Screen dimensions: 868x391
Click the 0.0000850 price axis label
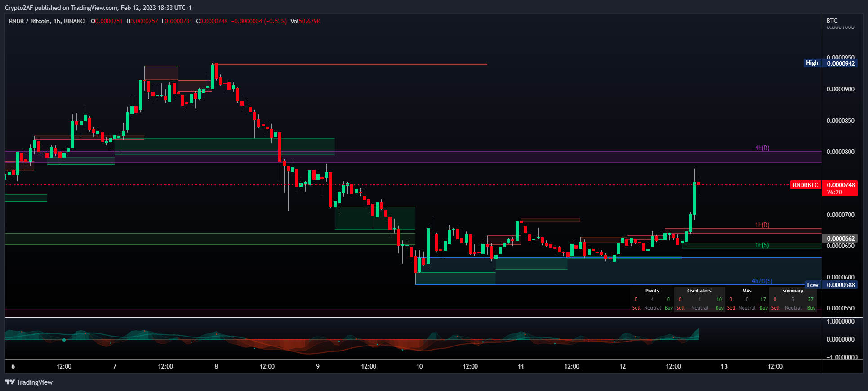coord(840,121)
